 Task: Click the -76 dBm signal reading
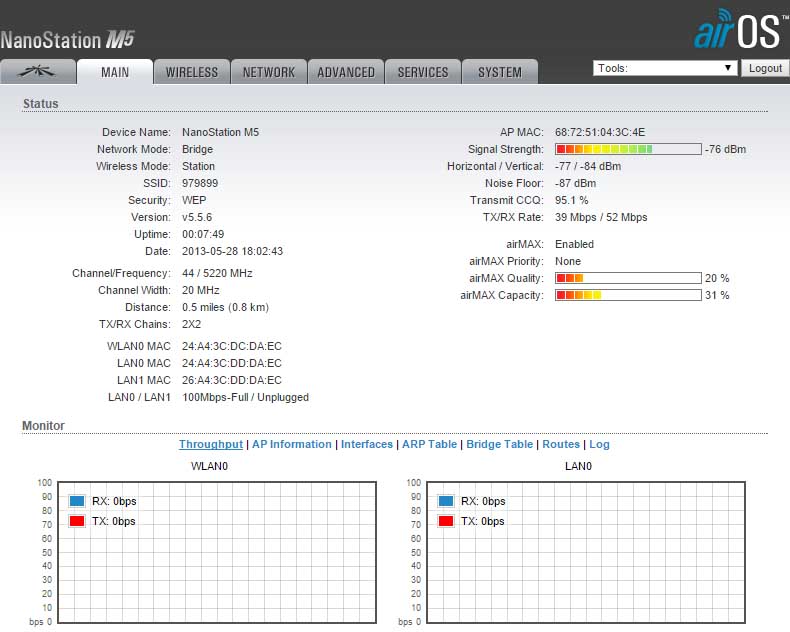[725, 149]
